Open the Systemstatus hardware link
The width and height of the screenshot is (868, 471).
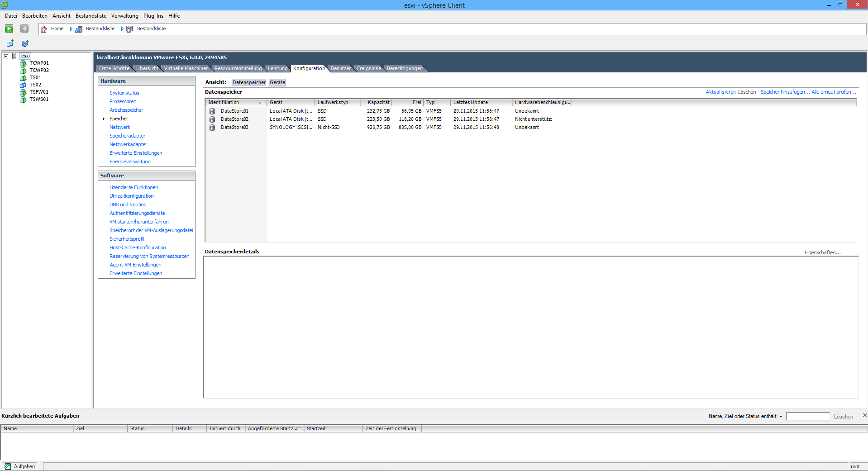[124, 93]
